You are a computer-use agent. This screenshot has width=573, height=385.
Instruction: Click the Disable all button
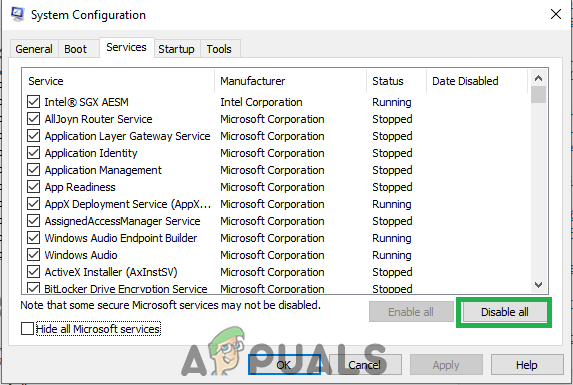[x=504, y=312]
